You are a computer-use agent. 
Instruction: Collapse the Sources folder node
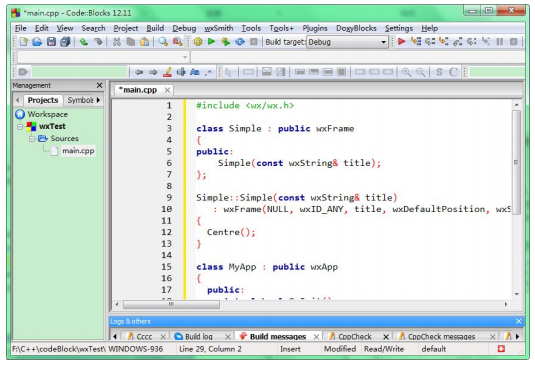(x=32, y=138)
